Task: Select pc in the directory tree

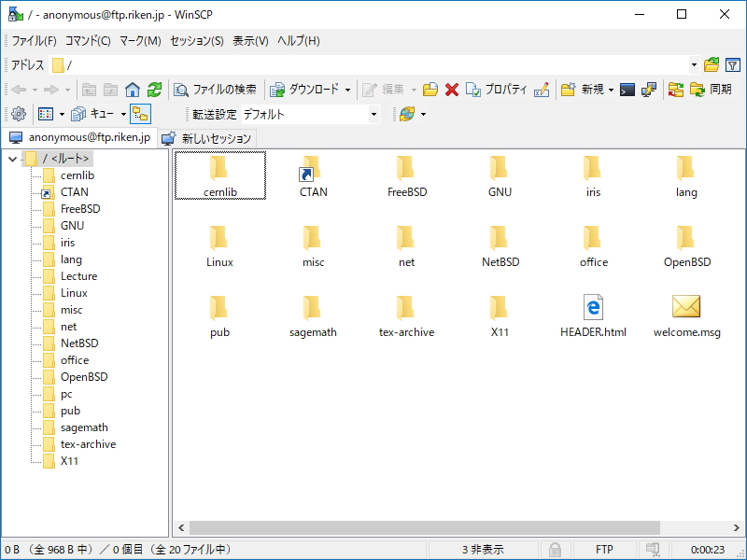Action: 66,394
